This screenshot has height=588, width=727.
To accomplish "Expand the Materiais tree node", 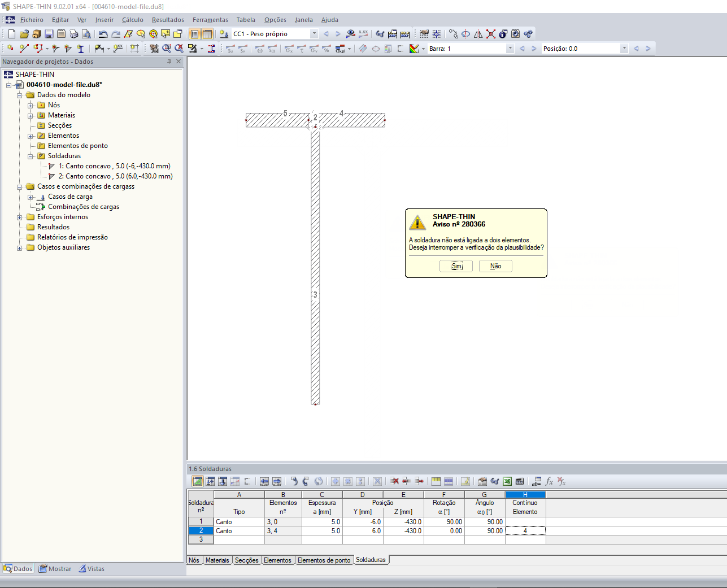I will [31, 115].
